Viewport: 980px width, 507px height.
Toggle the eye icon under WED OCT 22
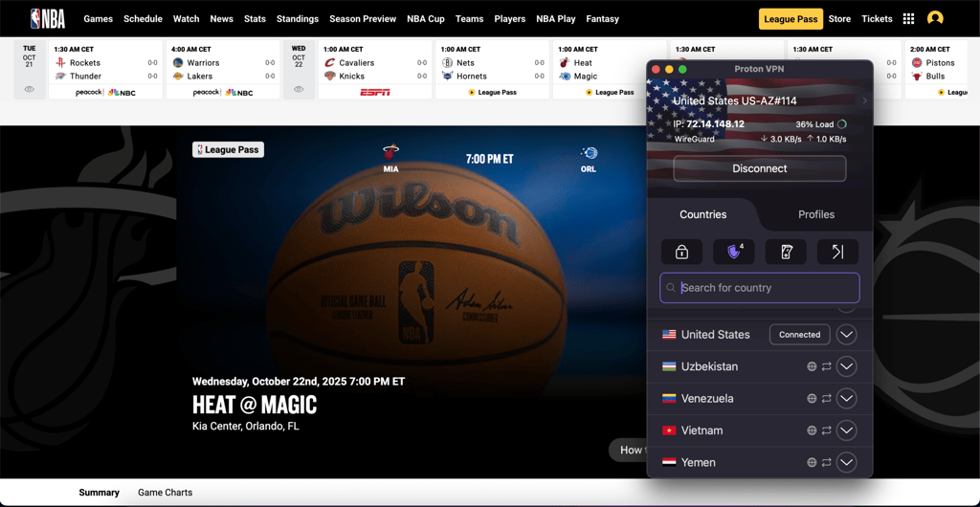(x=299, y=89)
